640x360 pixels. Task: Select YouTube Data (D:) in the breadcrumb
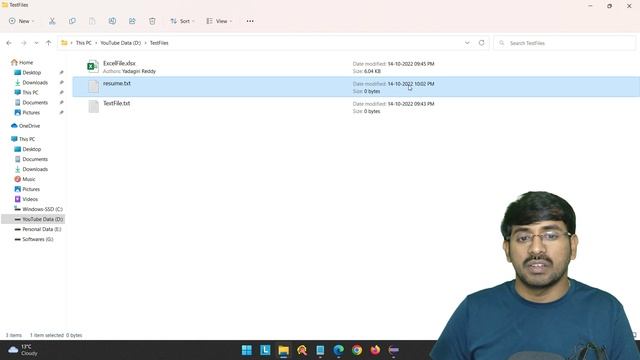point(120,43)
